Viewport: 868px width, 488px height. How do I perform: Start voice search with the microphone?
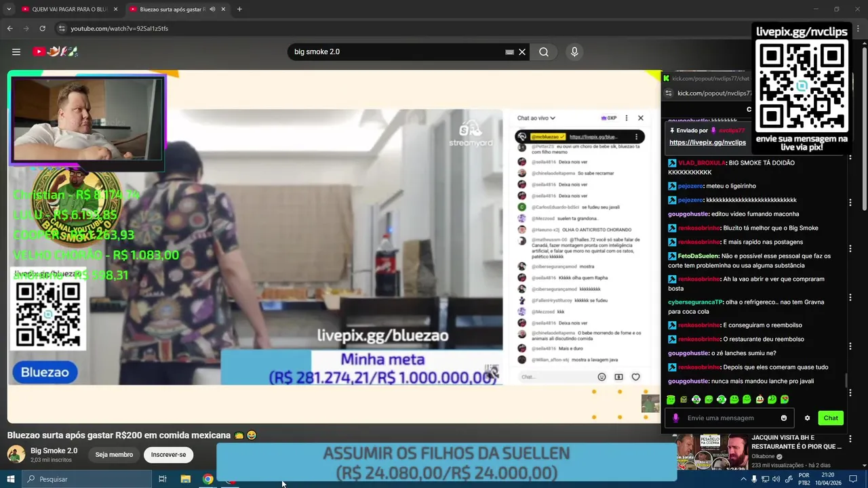574,52
